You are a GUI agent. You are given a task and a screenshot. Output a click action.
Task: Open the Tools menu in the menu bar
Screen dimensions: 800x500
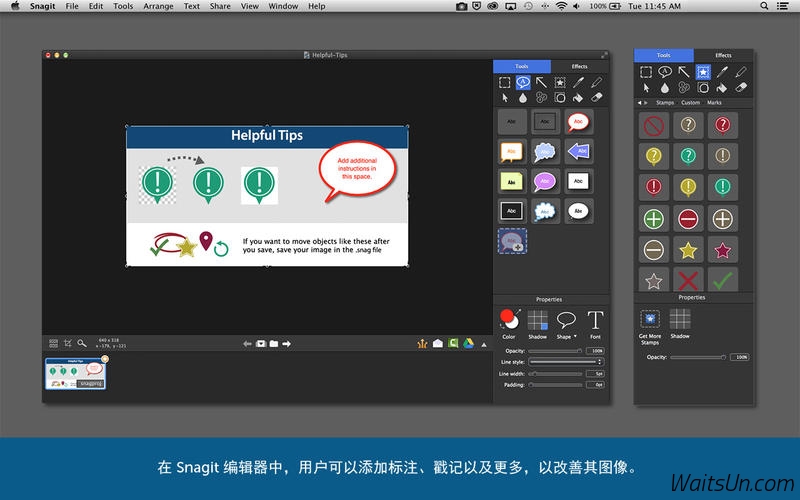pyautogui.click(x=123, y=6)
